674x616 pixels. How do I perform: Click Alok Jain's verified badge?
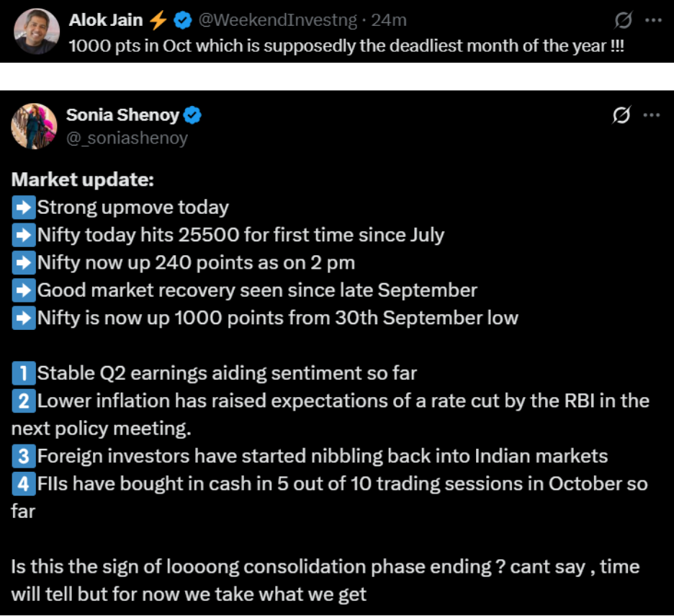pyautogui.click(x=183, y=21)
